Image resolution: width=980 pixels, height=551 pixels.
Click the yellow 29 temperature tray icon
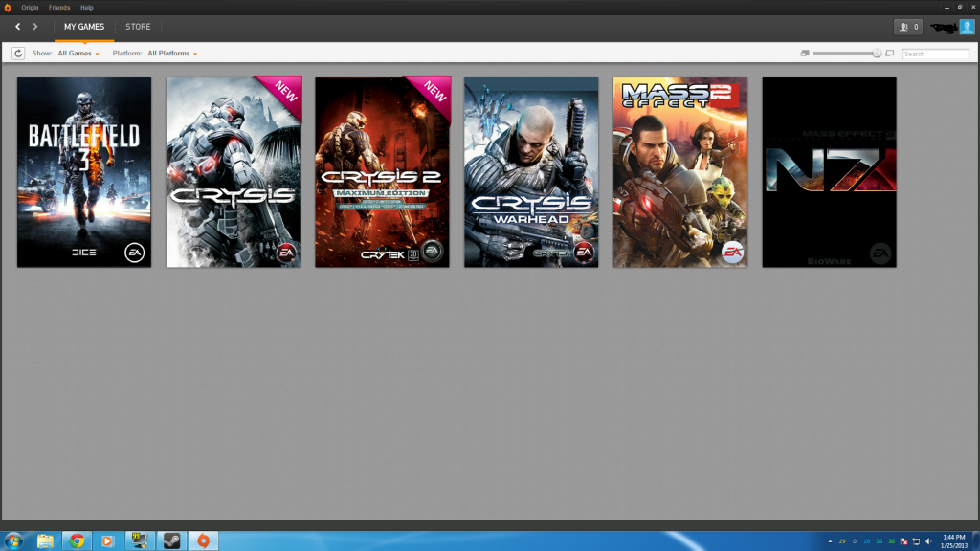(842, 541)
